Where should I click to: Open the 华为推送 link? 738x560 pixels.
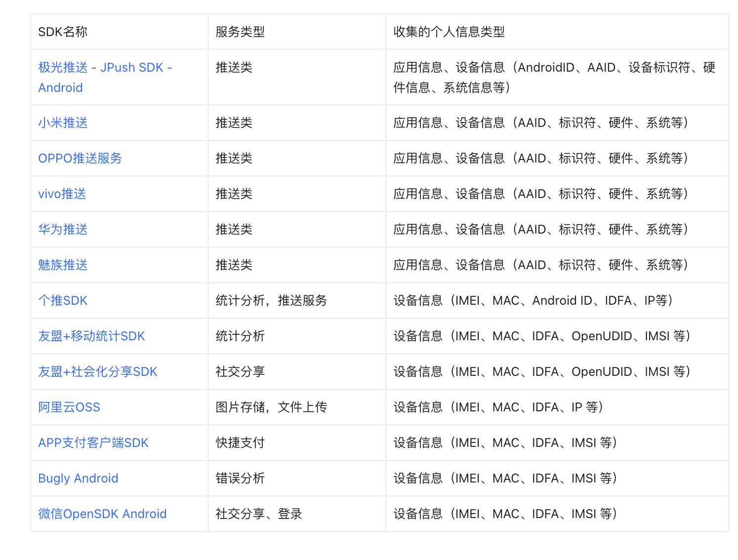pos(63,229)
